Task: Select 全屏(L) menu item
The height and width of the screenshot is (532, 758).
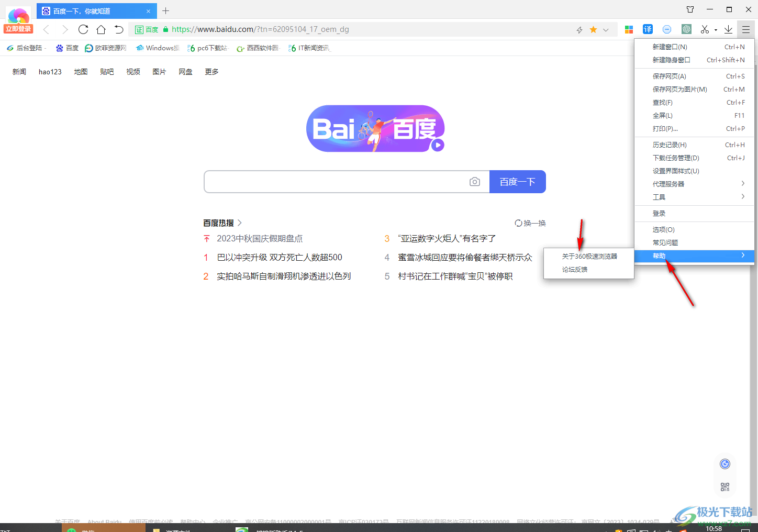Action: 694,116
